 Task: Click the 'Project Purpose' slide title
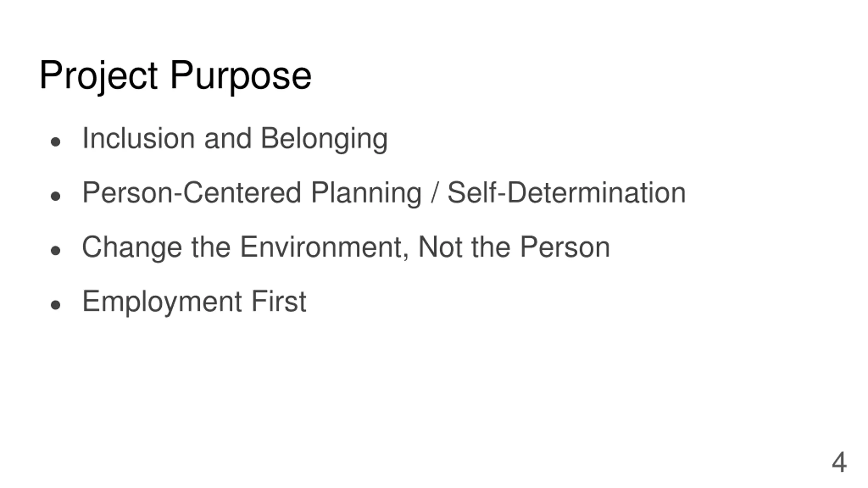tap(175, 76)
